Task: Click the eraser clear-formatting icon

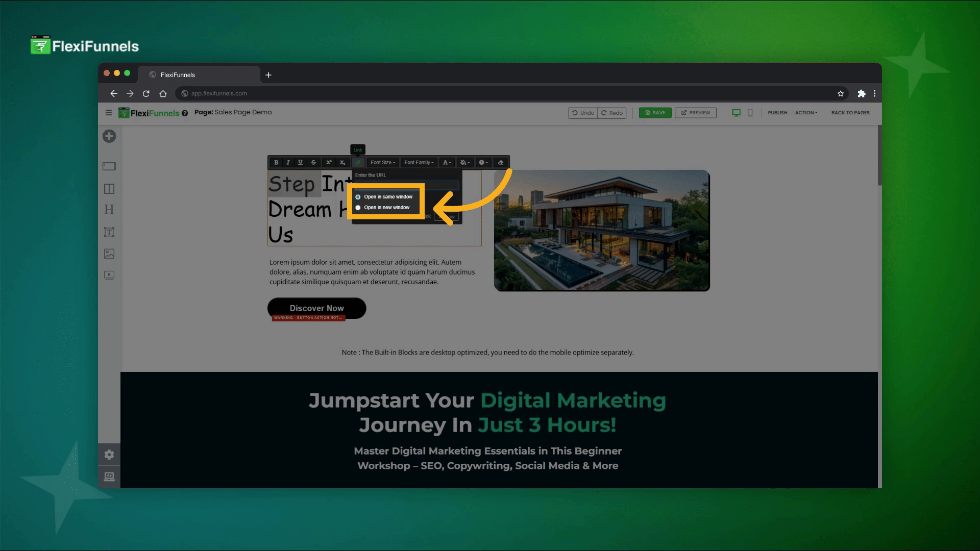Action: 501,162
